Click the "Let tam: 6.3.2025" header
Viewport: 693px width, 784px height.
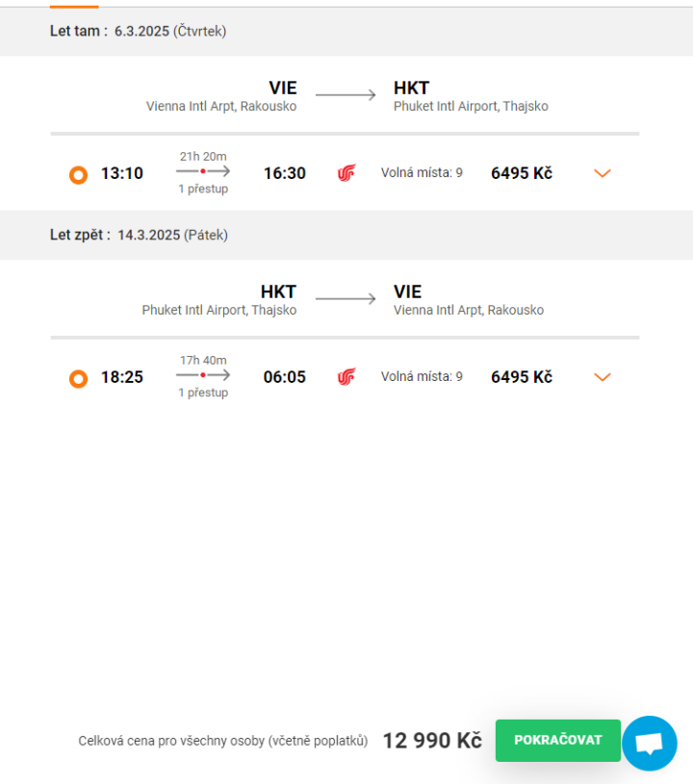point(139,31)
